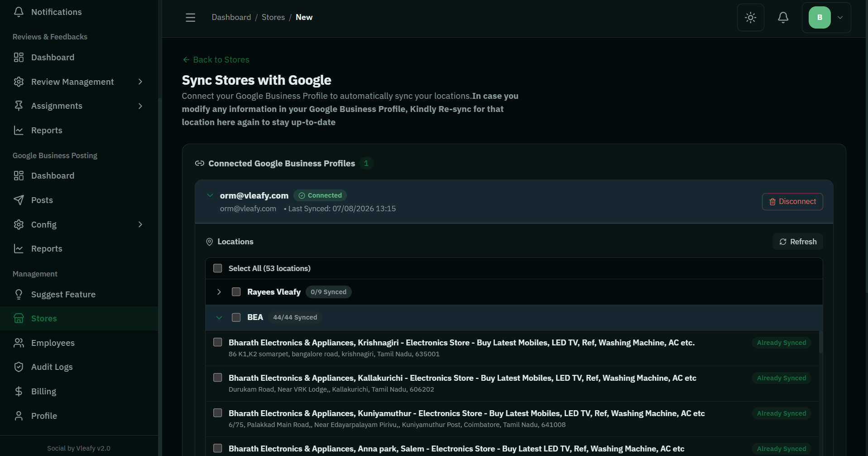
Task: Click the link icon beside Connected Google Business Profiles
Action: [x=200, y=163]
